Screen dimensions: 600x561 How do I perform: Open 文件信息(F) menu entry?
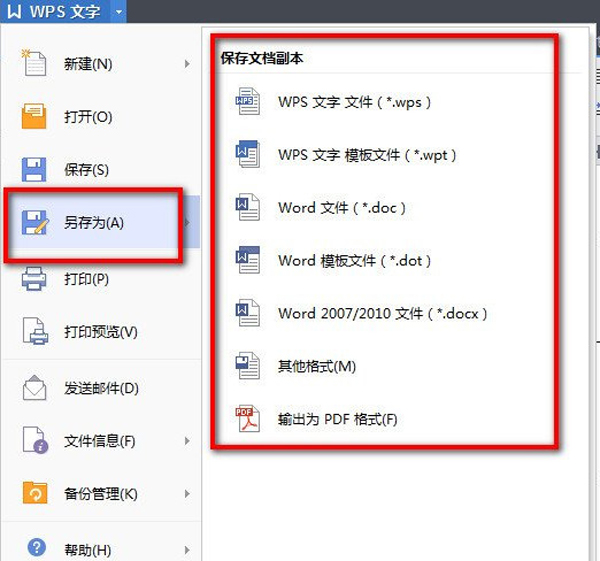coord(101,441)
